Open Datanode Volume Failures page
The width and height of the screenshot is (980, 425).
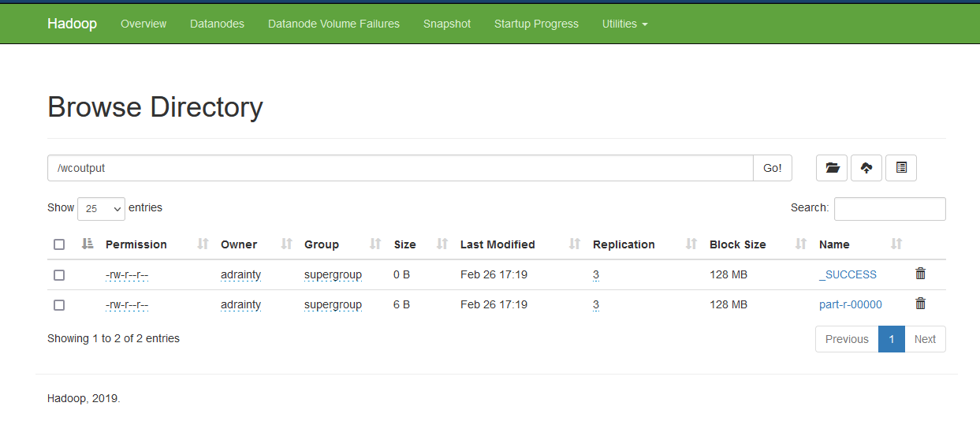333,24
